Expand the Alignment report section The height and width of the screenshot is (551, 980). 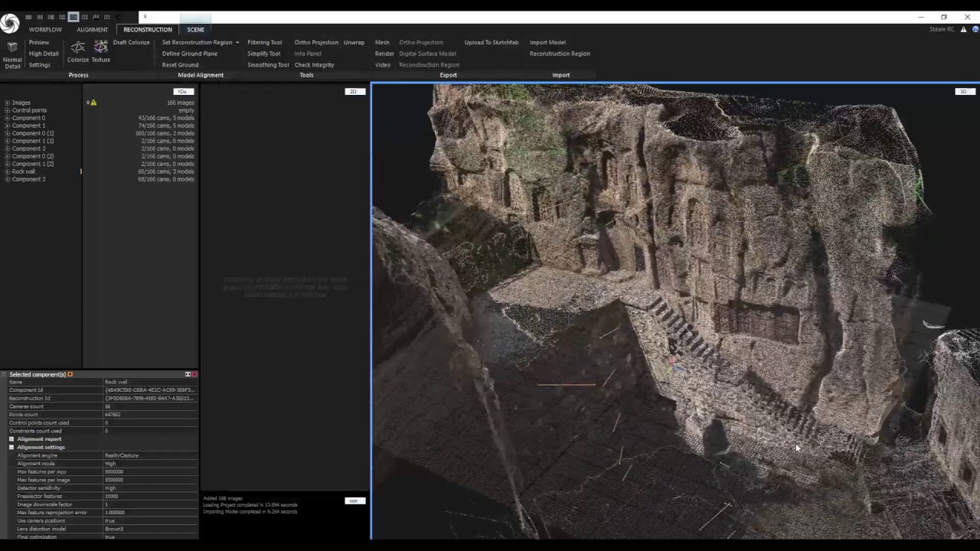coord(11,439)
